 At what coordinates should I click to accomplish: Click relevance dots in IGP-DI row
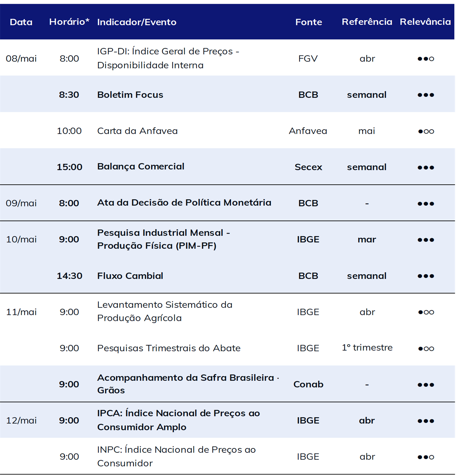(x=426, y=59)
